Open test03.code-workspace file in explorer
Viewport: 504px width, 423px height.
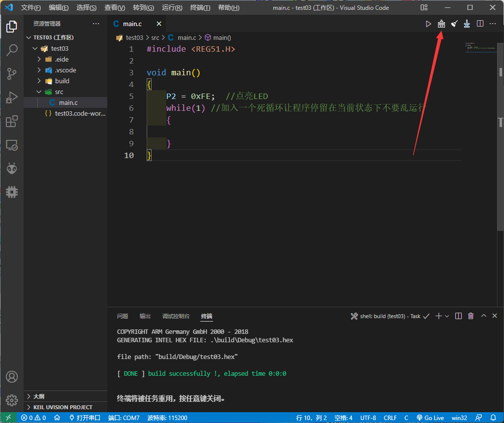[65, 113]
